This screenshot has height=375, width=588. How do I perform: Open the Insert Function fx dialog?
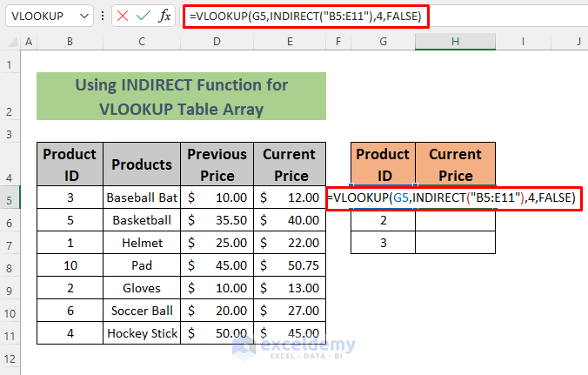pyautogui.click(x=164, y=17)
